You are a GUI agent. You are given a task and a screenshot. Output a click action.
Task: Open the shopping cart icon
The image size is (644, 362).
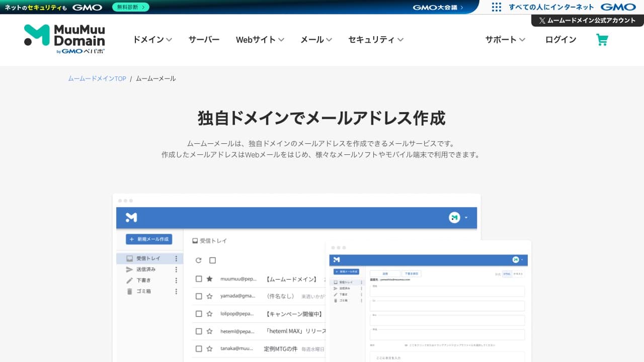(602, 40)
